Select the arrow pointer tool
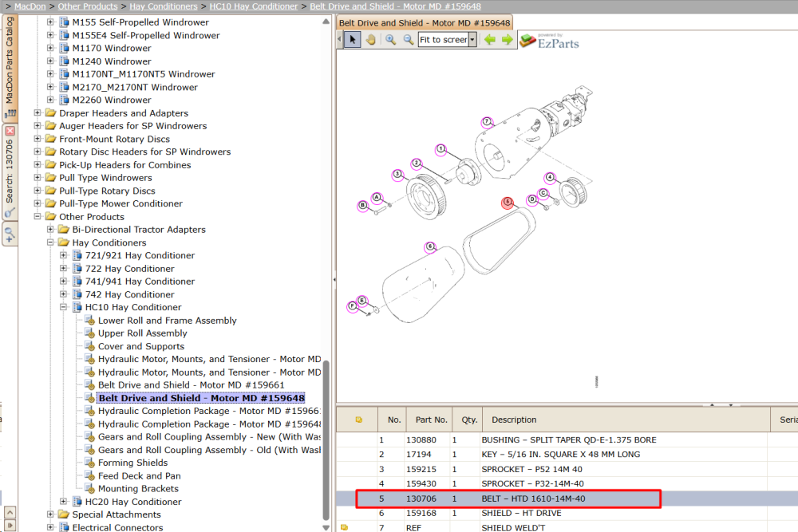 (x=352, y=40)
